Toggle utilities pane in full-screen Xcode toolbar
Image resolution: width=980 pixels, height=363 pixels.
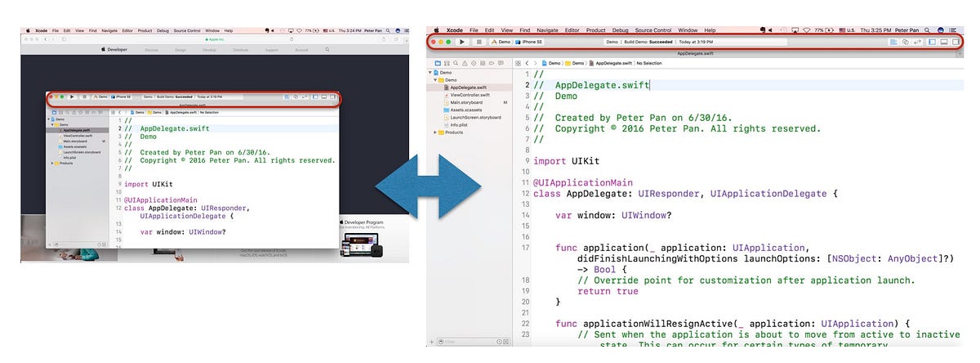pyautogui.click(x=956, y=42)
